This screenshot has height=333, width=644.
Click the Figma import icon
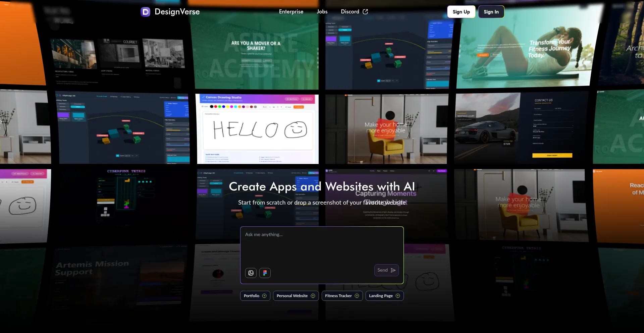[265, 273]
